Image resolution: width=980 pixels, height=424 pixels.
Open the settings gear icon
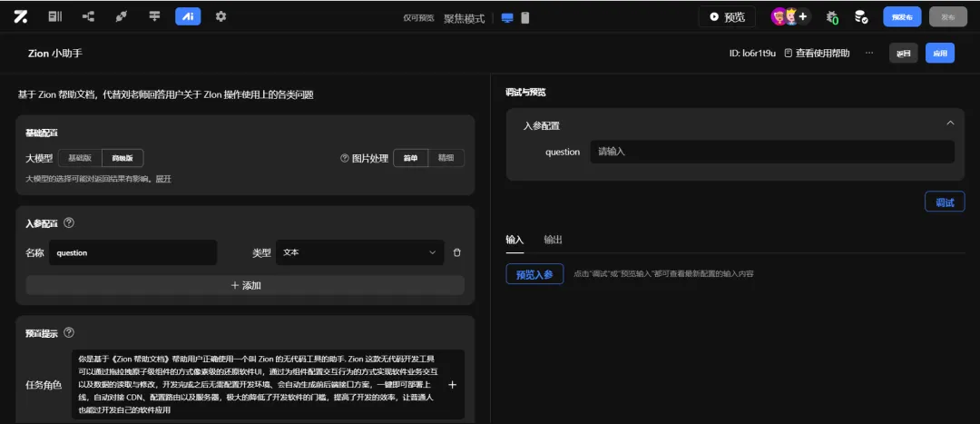(220, 17)
